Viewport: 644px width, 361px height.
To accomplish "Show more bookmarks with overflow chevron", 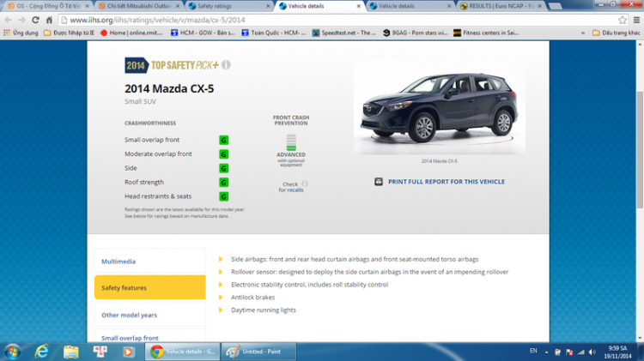I will point(583,33).
